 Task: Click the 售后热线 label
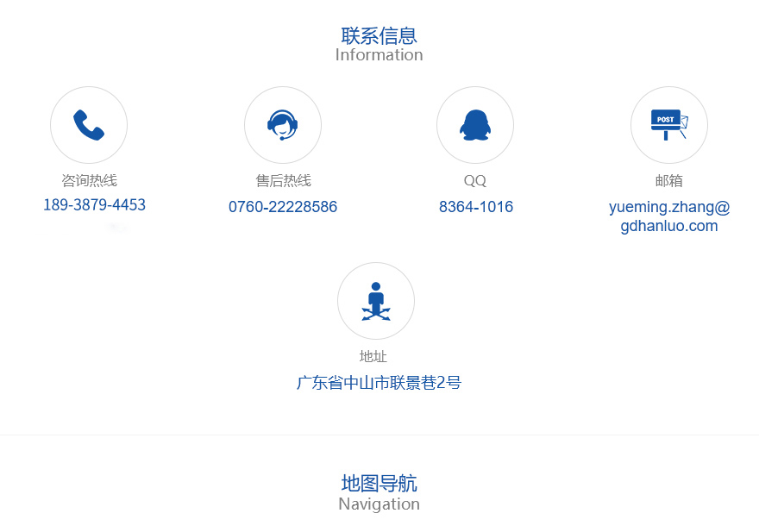pyautogui.click(x=283, y=181)
